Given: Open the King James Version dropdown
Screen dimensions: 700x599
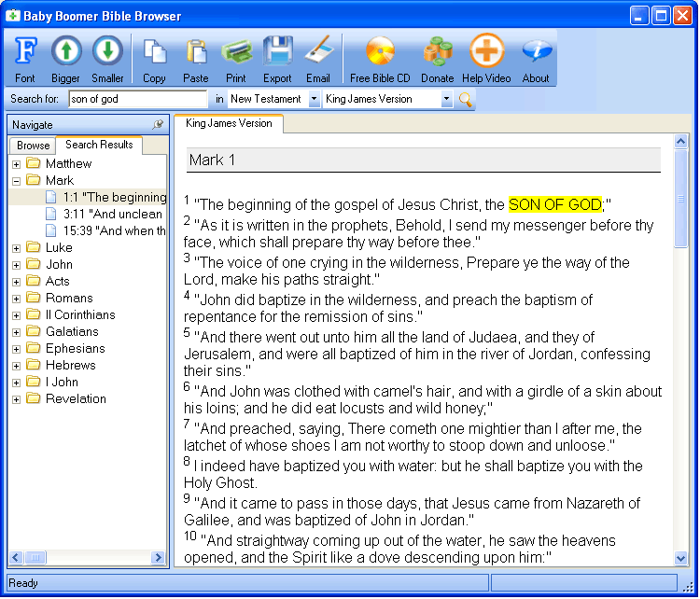Looking at the screenshot, I should click(446, 99).
